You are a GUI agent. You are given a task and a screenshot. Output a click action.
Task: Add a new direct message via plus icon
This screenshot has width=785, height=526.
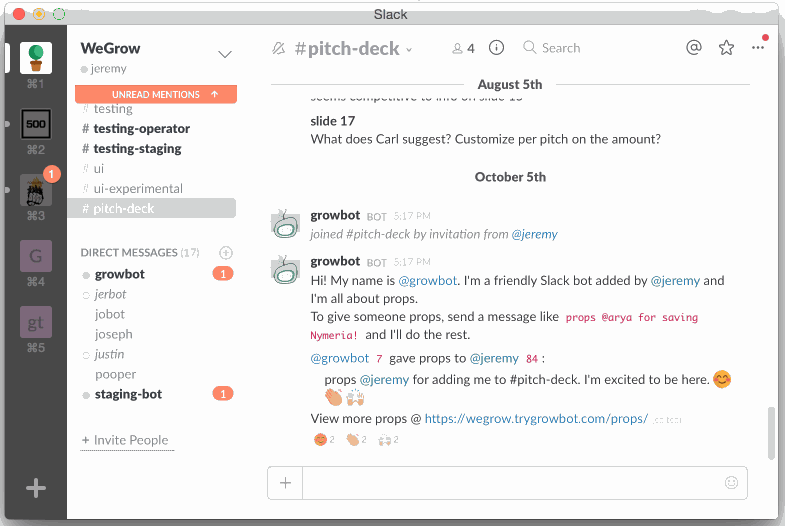[x=225, y=253]
